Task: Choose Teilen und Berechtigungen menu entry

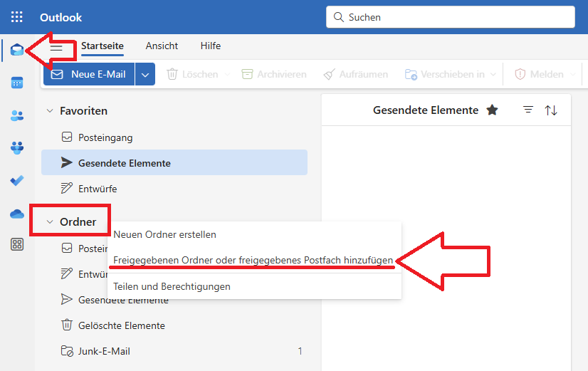Action: 254,286
